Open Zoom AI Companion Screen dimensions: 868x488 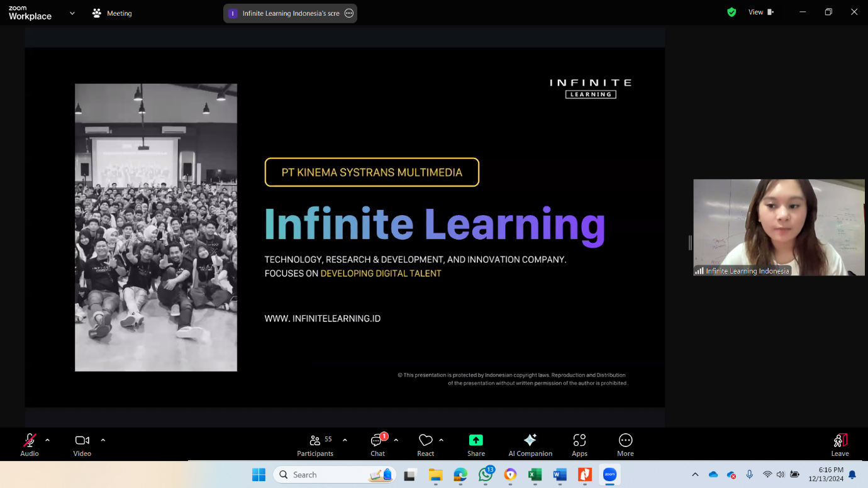(530, 444)
